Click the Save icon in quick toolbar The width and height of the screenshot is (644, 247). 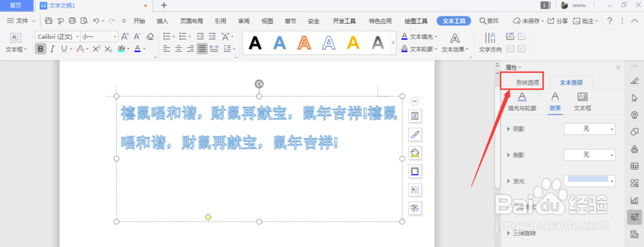coord(48,21)
